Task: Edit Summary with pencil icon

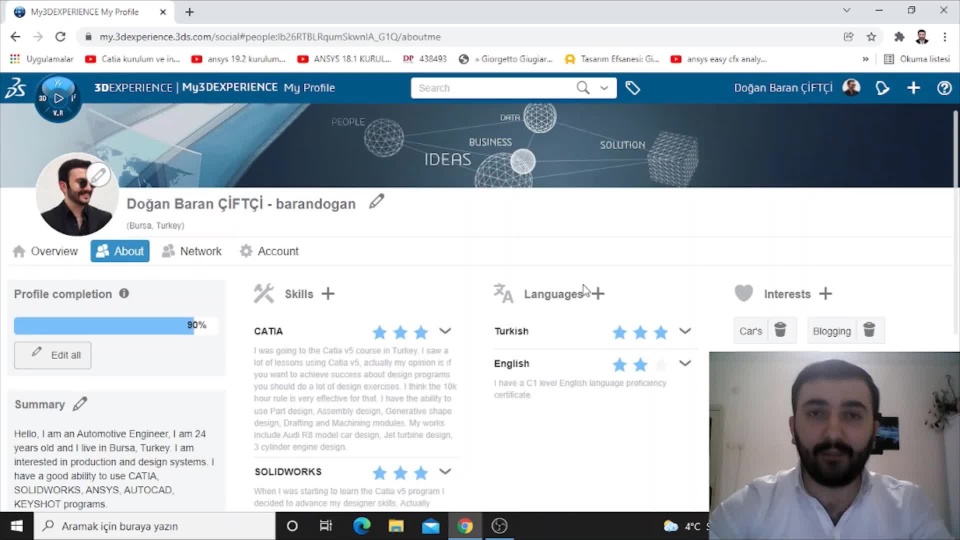Action: point(80,404)
